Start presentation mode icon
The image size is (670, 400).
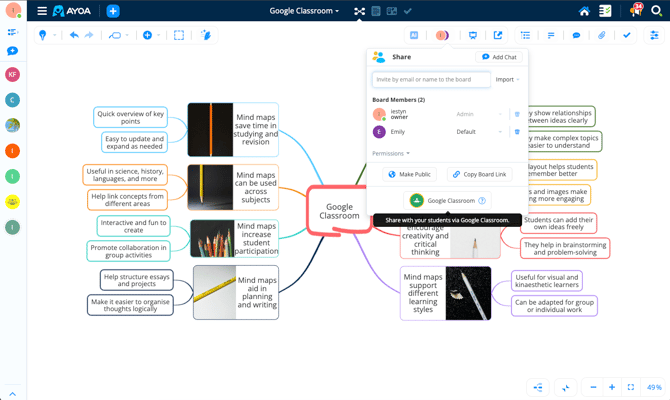point(473,35)
